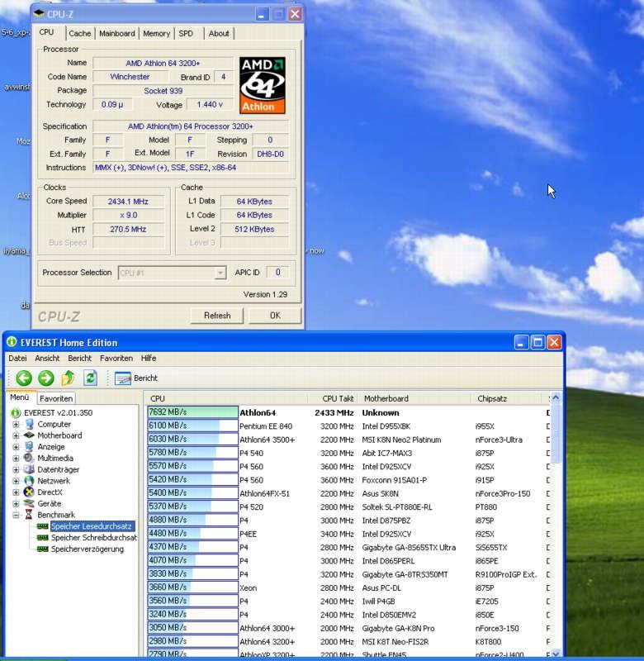Select the Computer tree icon
This screenshot has width=644, height=661.
click(x=29, y=424)
